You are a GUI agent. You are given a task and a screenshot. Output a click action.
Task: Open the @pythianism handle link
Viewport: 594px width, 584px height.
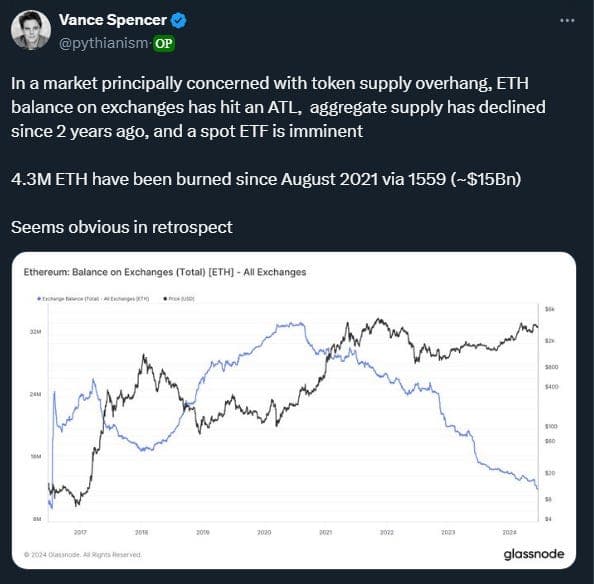[103, 43]
